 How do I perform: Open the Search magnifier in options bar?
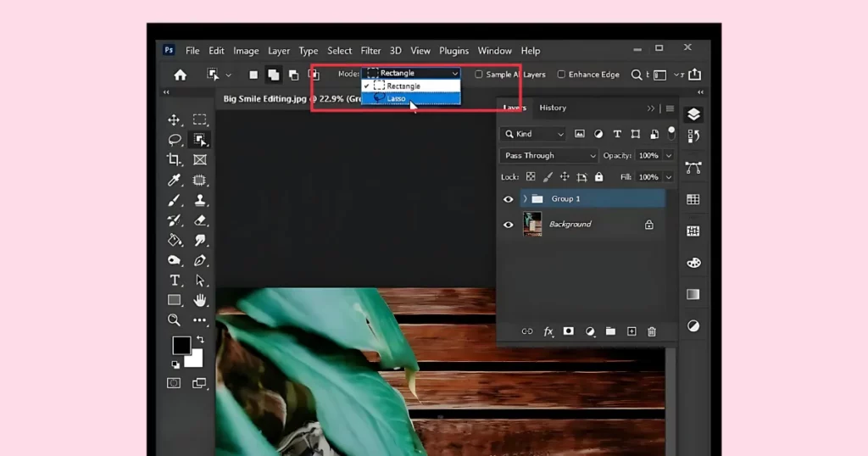click(637, 75)
